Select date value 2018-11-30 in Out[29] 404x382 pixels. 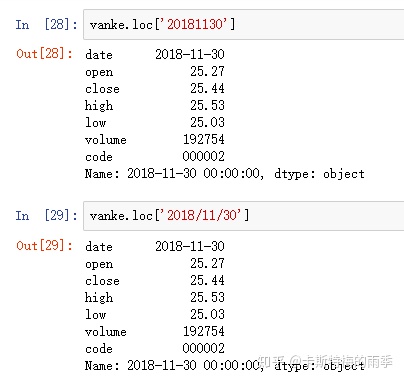[190, 246]
